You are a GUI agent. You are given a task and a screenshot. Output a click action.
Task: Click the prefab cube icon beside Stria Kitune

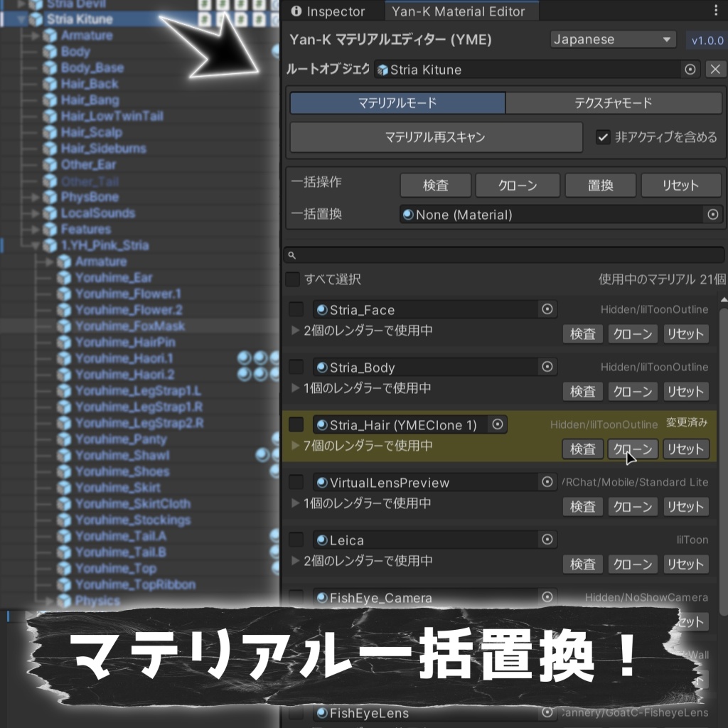(x=34, y=21)
